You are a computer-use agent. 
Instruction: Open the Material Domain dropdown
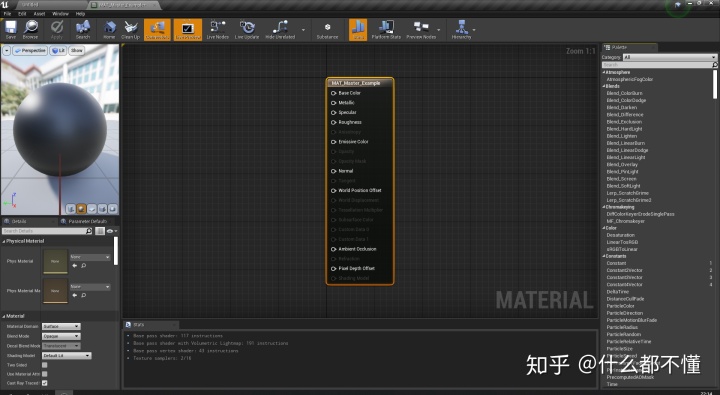pos(61,327)
